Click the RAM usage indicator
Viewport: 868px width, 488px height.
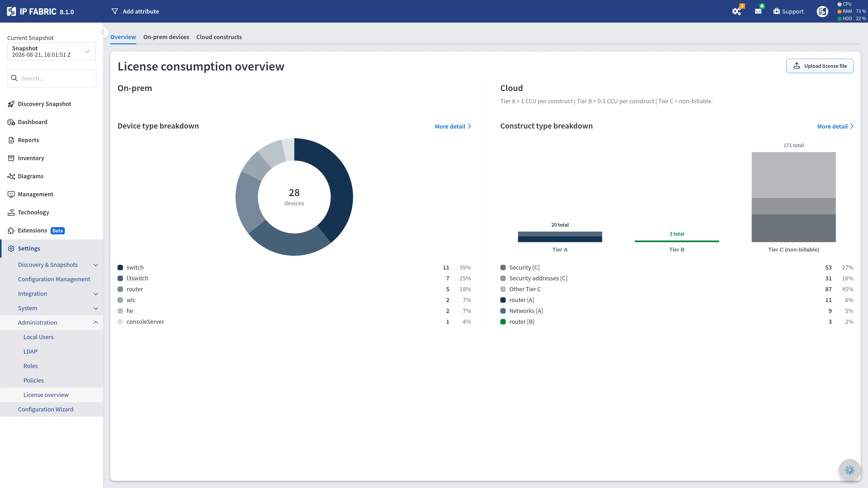point(851,12)
